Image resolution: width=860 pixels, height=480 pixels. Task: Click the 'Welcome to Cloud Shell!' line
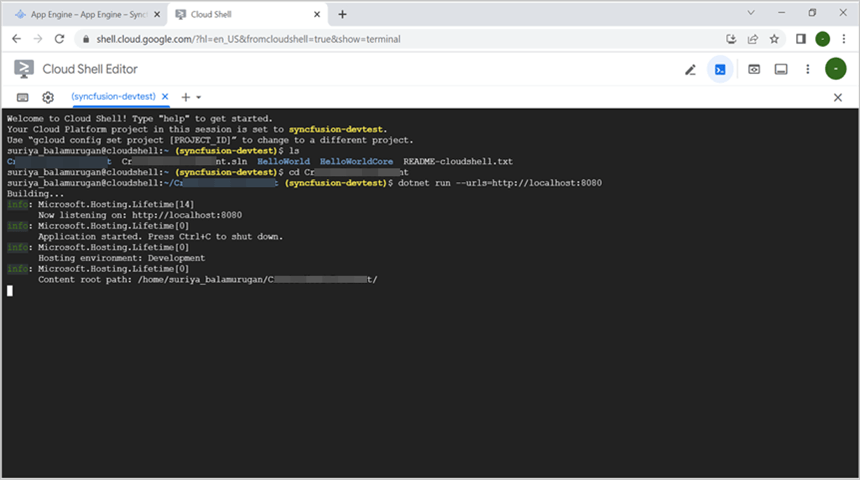pos(139,118)
